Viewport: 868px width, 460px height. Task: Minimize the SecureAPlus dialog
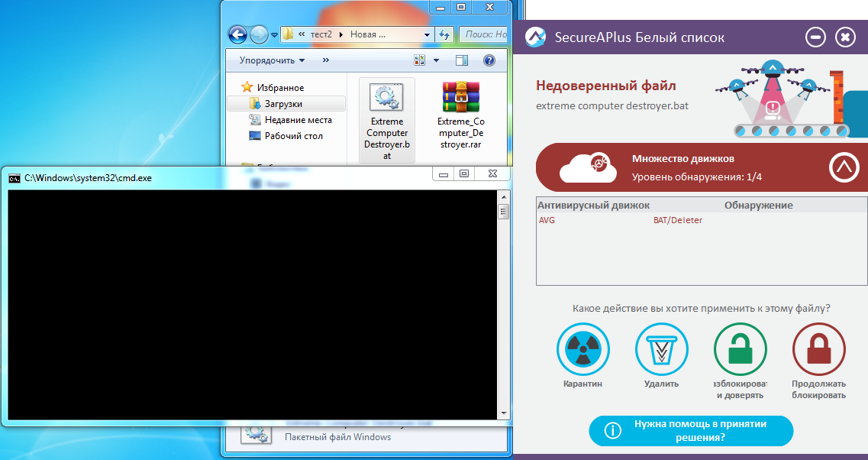pos(815,37)
